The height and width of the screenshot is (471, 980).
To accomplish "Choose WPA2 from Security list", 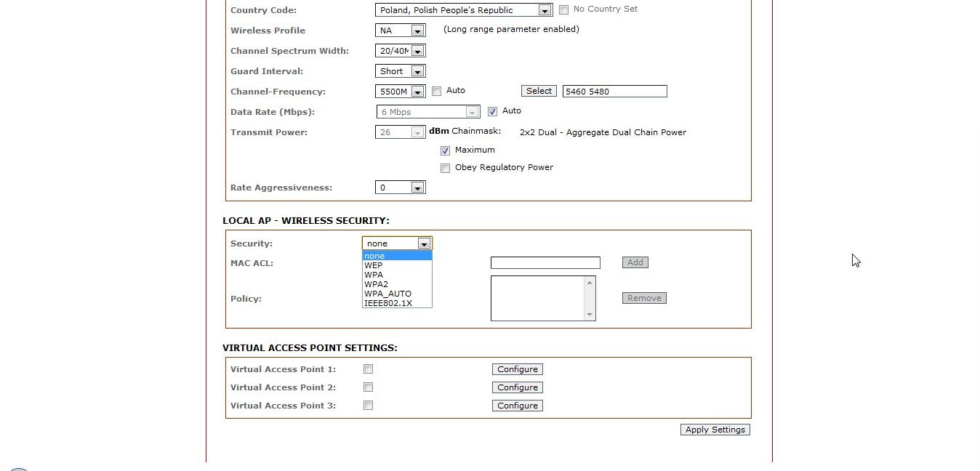I will [x=397, y=284].
